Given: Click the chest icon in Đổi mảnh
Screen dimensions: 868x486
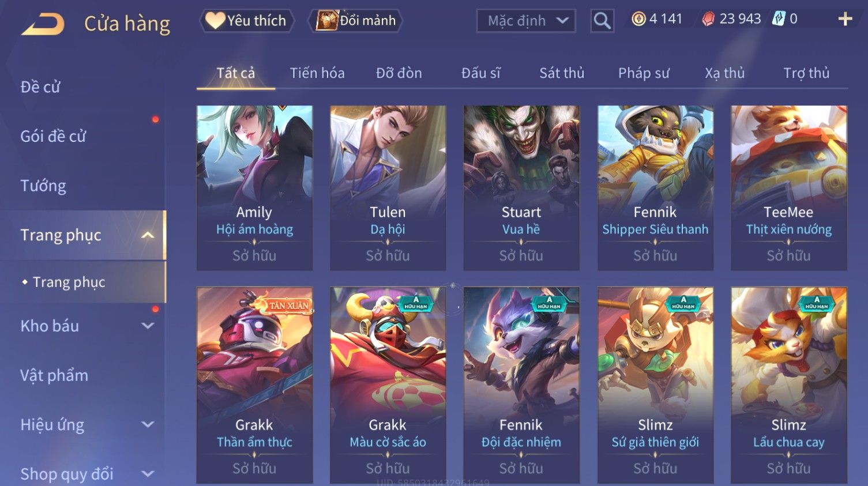Looking at the screenshot, I should (326, 21).
